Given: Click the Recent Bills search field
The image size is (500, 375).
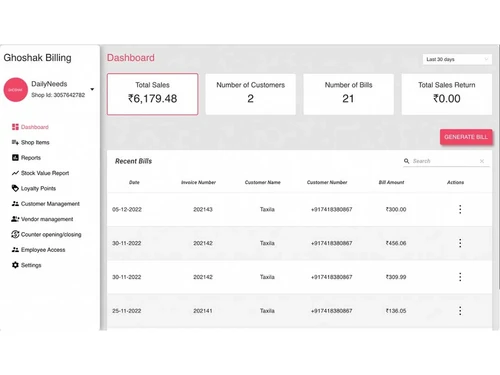Looking at the screenshot, I should (x=446, y=161).
